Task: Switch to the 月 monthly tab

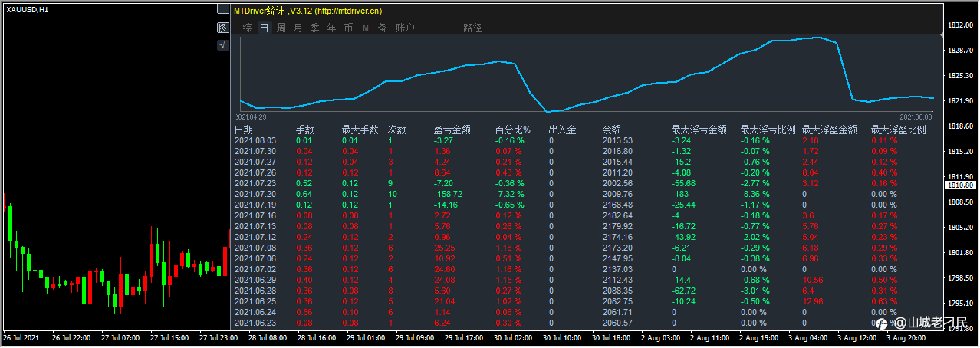Action: (298, 28)
